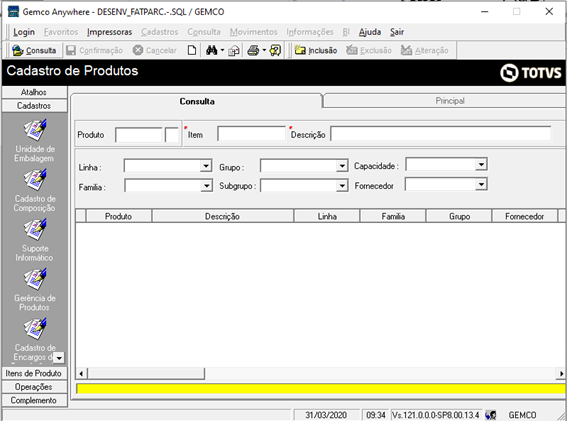Expand the Subgrupo dropdown

342,186
